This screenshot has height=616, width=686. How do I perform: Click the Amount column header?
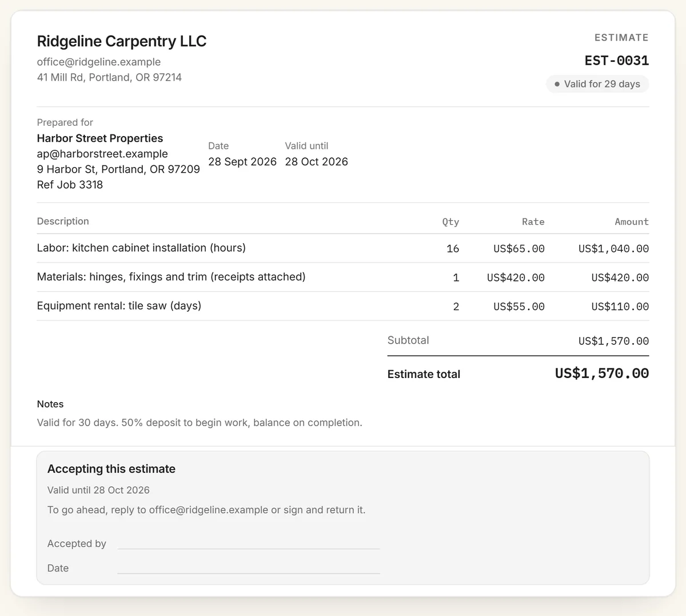pyautogui.click(x=632, y=222)
